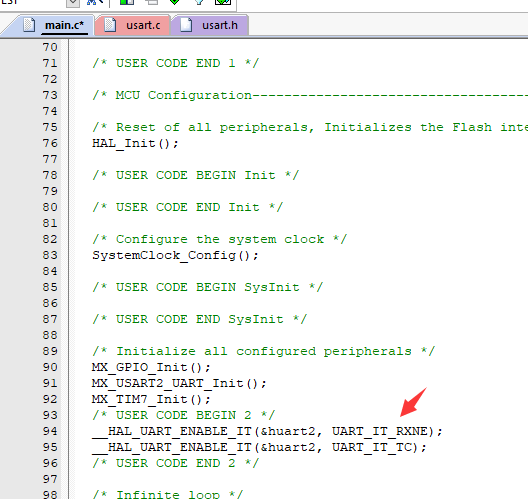Click the USER CODE BEGIN Init comment
The width and height of the screenshot is (528, 499).
[195, 175]
